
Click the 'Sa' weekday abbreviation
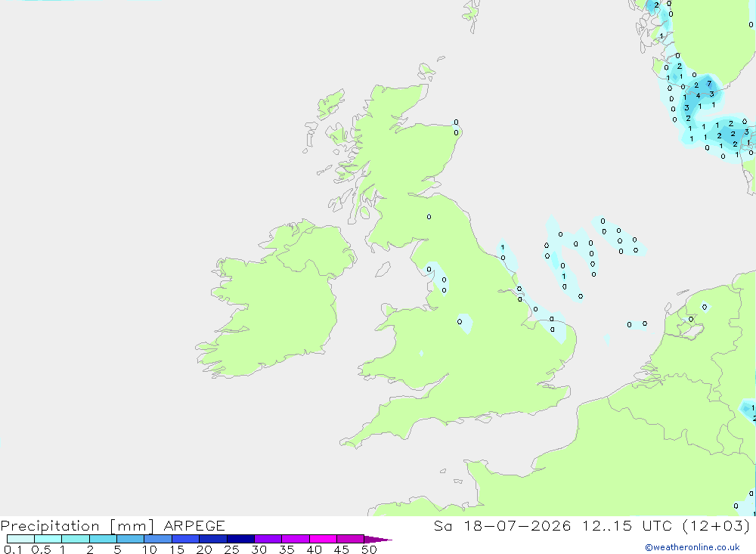442,525
